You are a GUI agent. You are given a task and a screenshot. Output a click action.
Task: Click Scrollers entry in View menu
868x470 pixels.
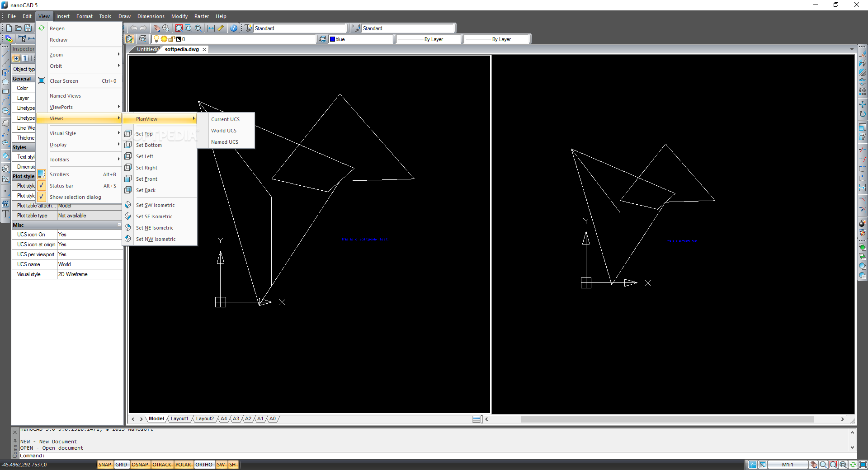[79, 174]
